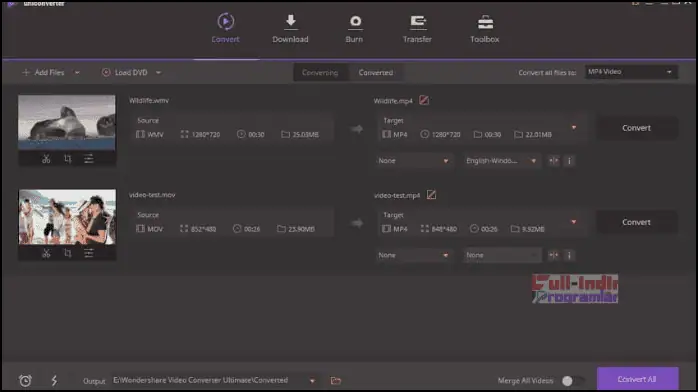The image size is (698, 392).
Task: Open the Toolbox section
Action: pos(485,29)
